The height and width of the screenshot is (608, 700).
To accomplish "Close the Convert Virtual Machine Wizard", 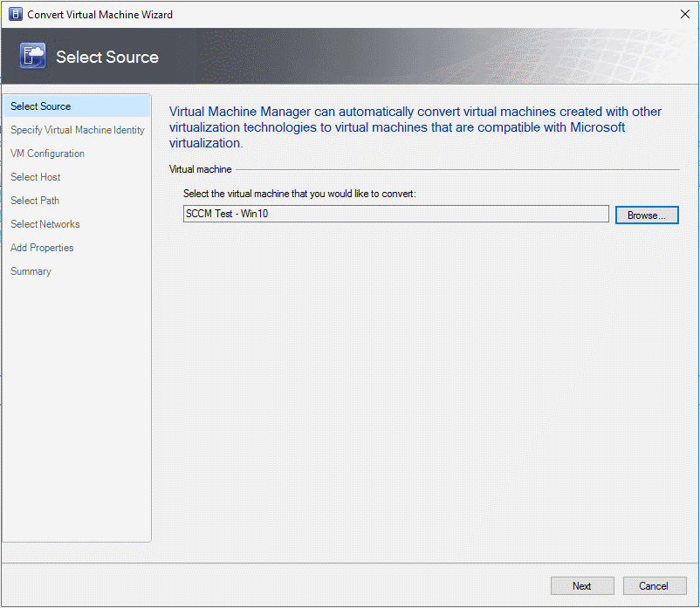I will (x=685, y=14).
